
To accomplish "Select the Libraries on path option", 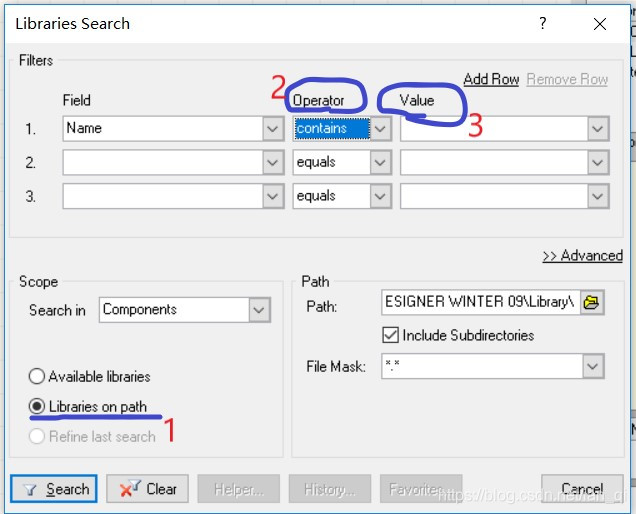I will (x=37, y=407).
